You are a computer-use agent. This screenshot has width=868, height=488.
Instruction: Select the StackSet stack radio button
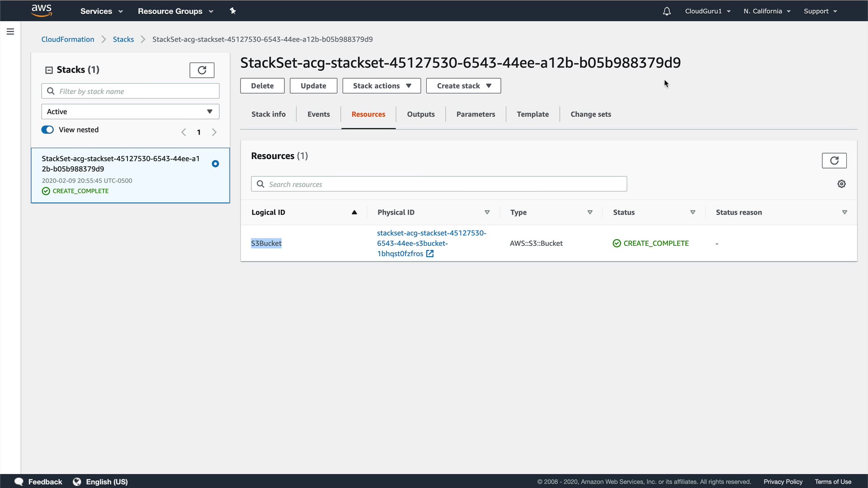point(215,164)
